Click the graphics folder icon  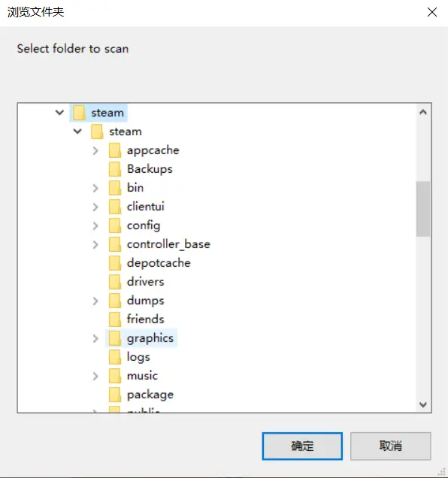tap(115, 338)
